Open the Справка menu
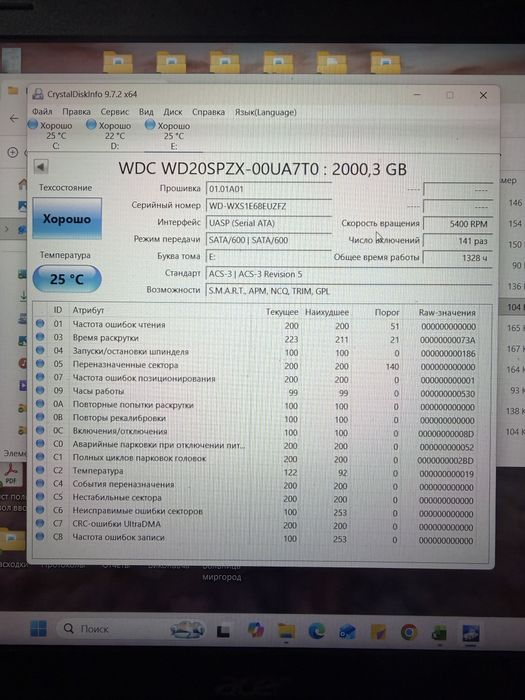 (208, 112)
